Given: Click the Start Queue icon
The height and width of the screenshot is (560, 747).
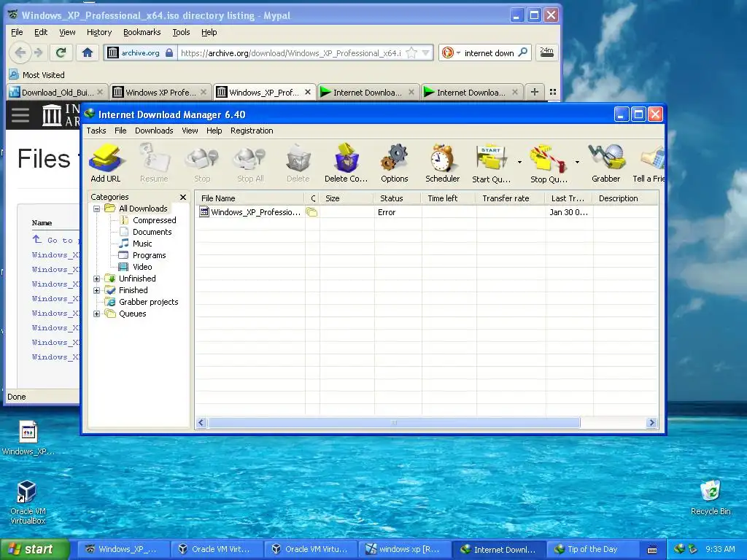Looking at the screenshot, I should 491,164.
